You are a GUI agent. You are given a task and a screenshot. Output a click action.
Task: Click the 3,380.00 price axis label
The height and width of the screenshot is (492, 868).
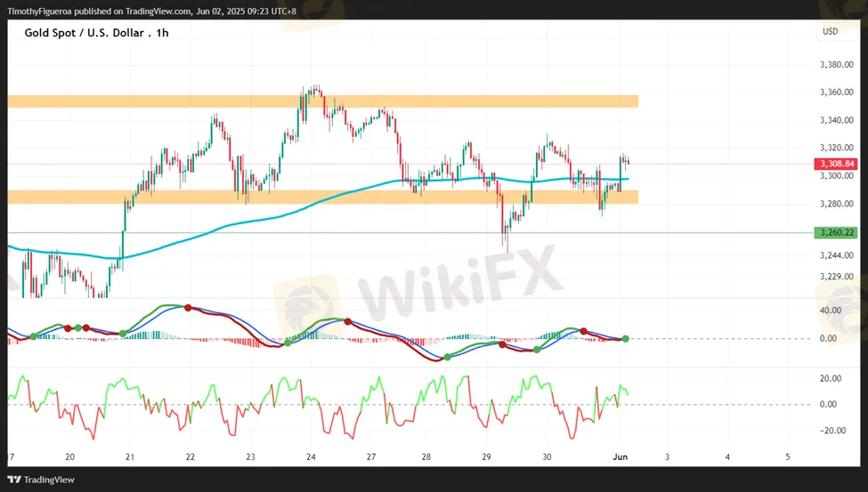(837, 65)
